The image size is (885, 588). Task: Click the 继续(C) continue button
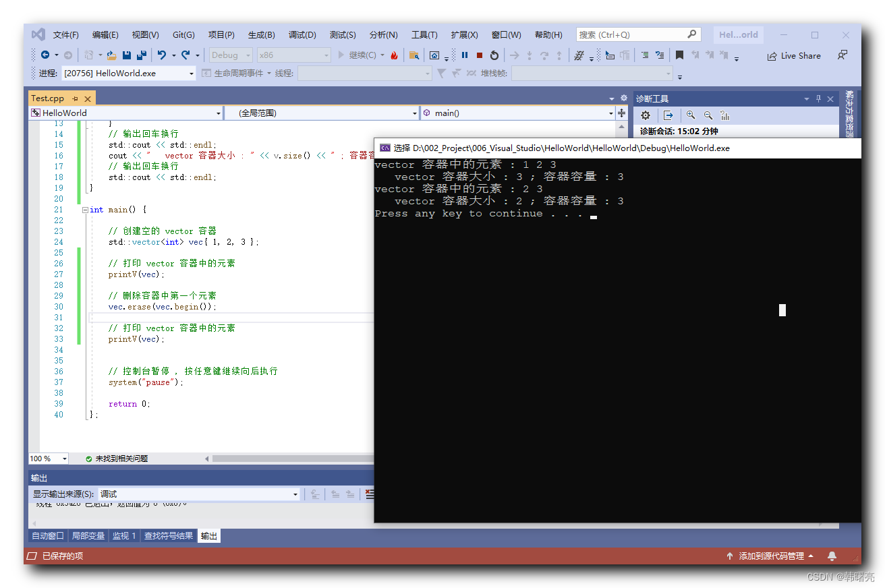pyautogui.click(x=357, y=55)
